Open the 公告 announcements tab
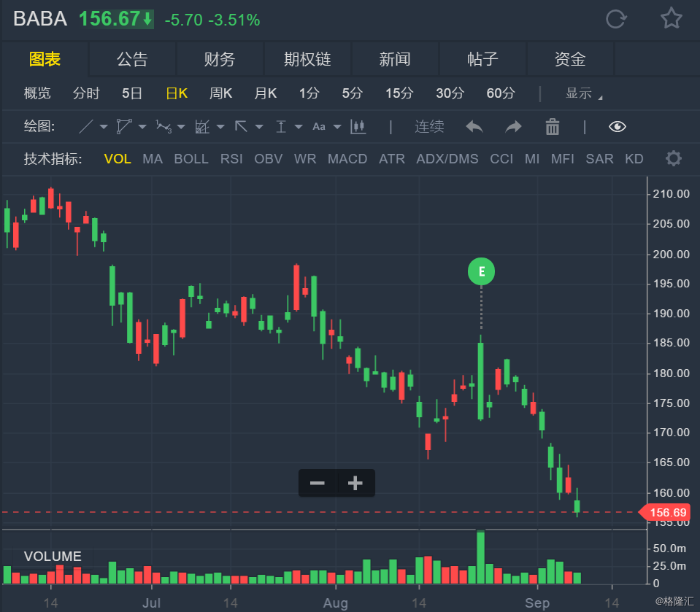The width and height of the screenshot is (700, 612). coord(132,59)
